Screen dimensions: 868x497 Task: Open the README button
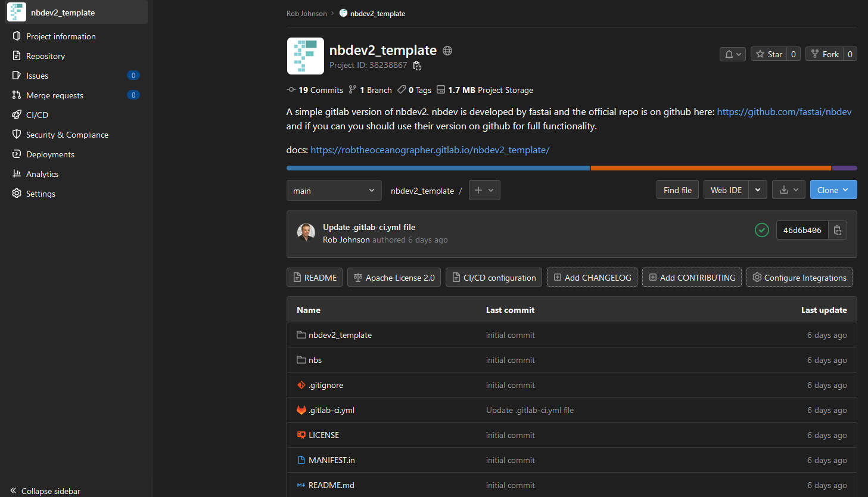point(315,277)
